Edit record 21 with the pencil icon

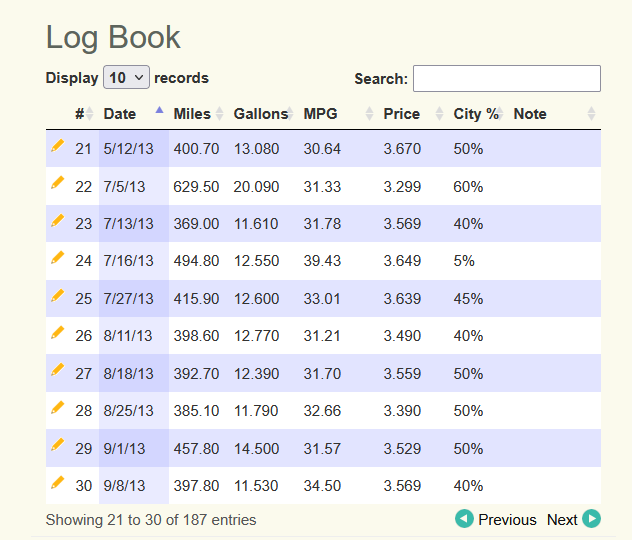click(58, 145)
